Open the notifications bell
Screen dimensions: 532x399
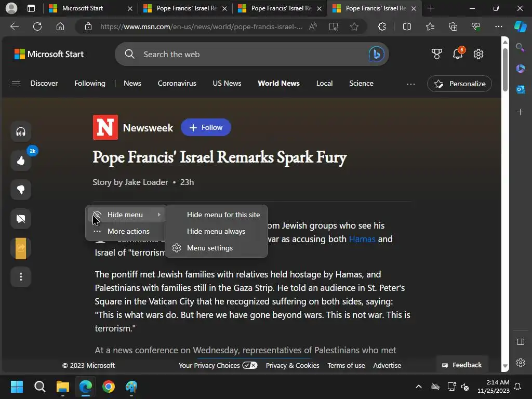458,54
